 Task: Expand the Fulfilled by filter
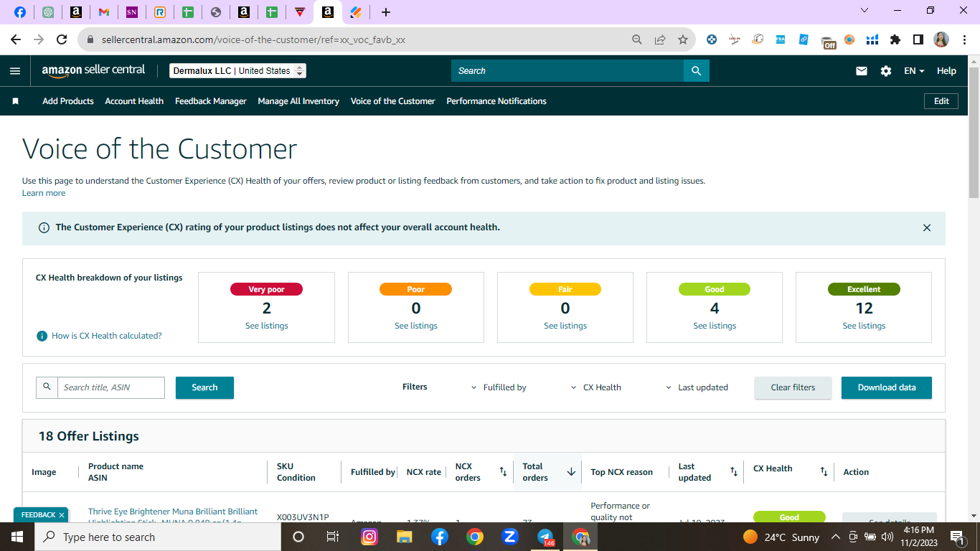click(x=499, y=387)
